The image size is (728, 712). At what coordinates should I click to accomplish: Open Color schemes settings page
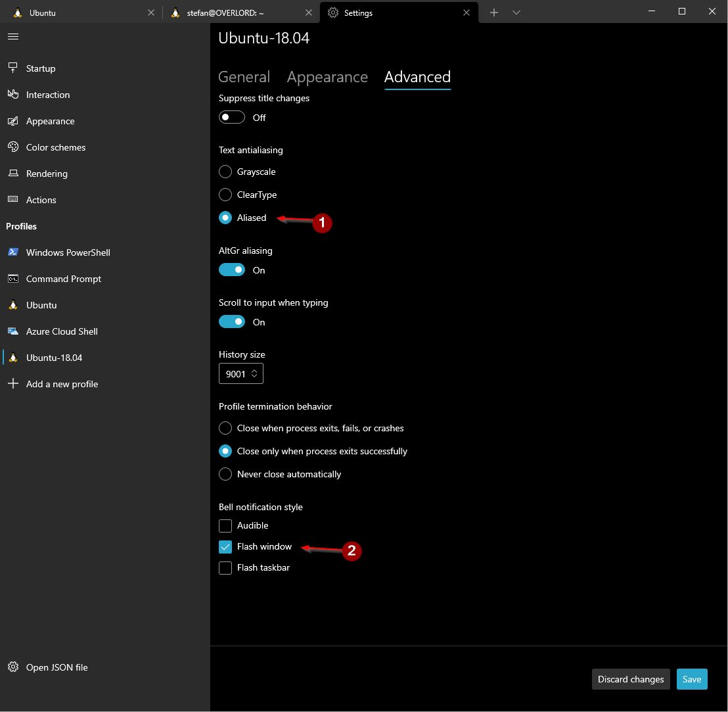click(105, 147)
